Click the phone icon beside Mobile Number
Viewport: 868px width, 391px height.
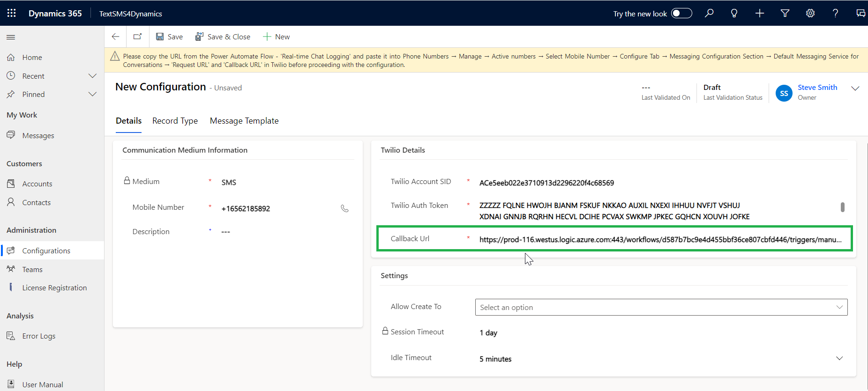(344, 208)
